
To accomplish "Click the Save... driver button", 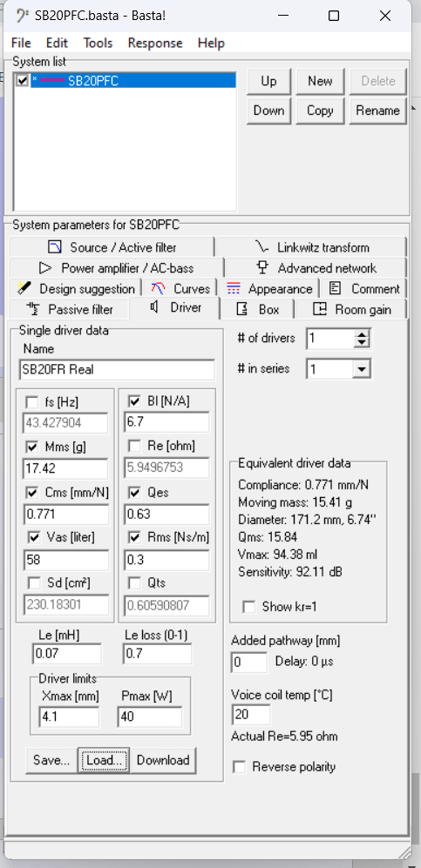I will (51, 760).
